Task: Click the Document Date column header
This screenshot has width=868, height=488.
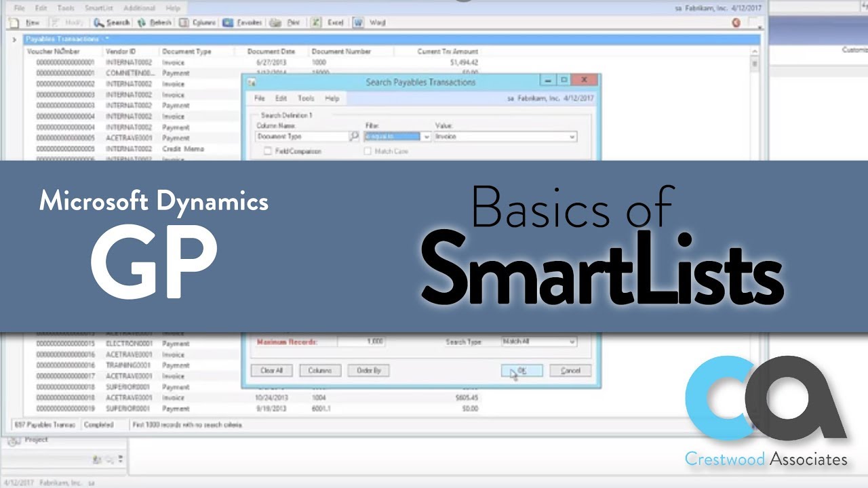Action: 271,52
